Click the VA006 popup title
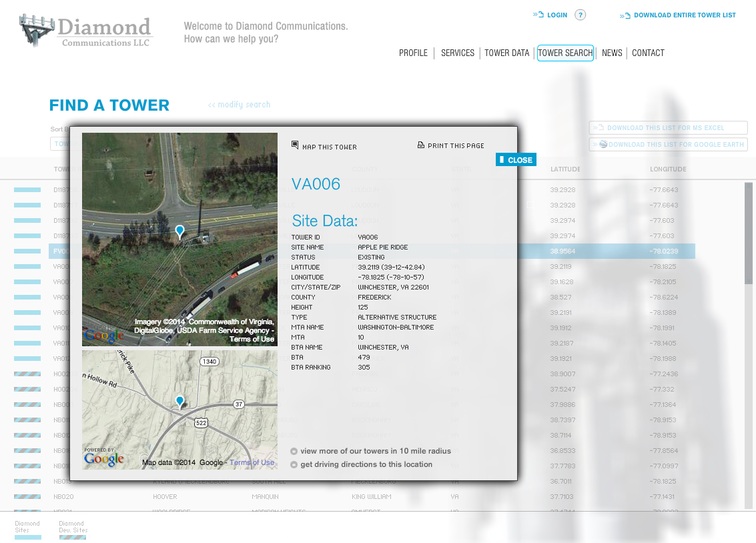The image size is (756, 543). 316,183
